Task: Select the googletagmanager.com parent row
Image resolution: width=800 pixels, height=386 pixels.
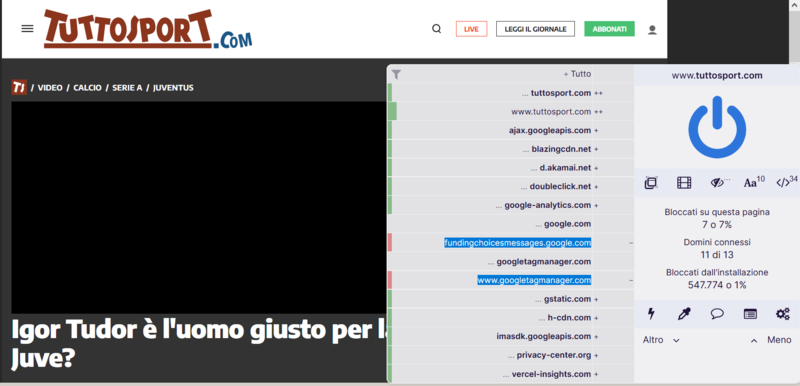Action: coord(511,262)
